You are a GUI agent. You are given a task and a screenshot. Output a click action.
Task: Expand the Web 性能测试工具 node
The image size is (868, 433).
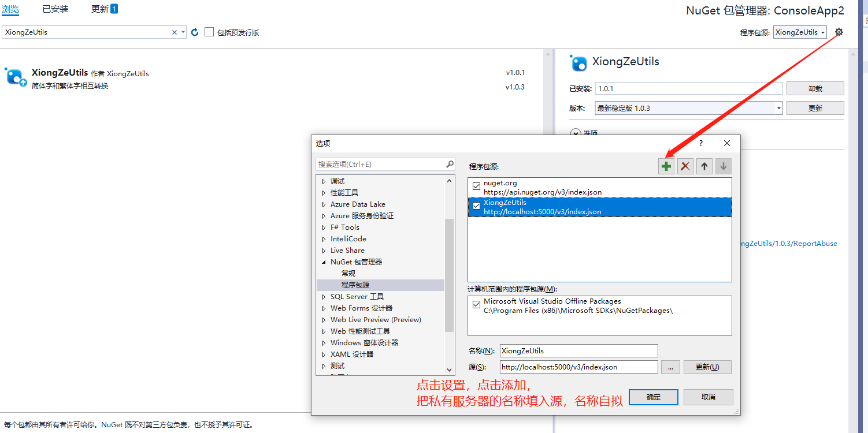click(324, 331)
